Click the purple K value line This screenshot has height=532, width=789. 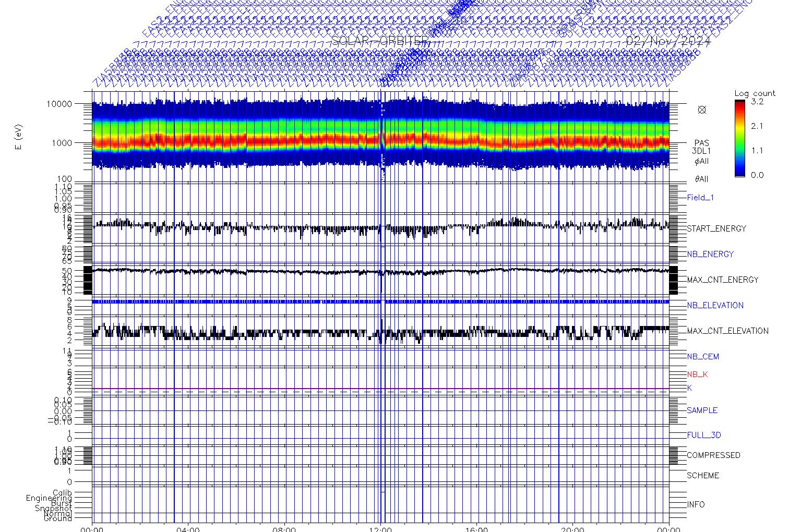381,389
